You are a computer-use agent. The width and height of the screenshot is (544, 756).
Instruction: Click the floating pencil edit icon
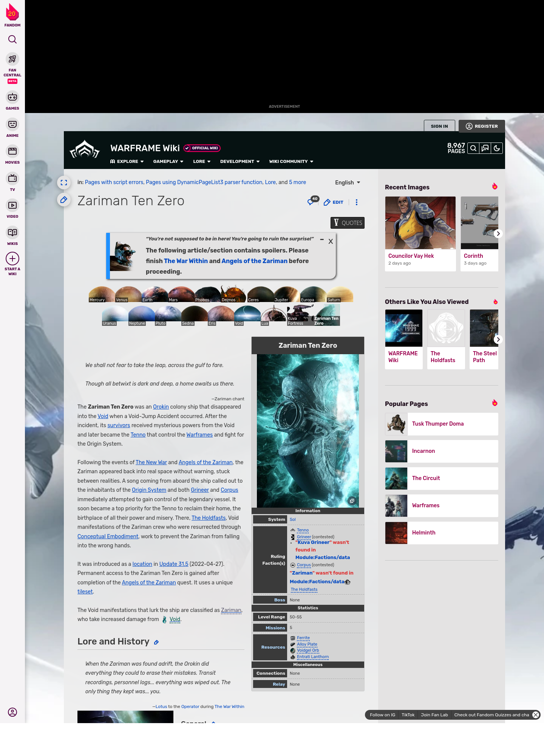click(x=64, y=200)
